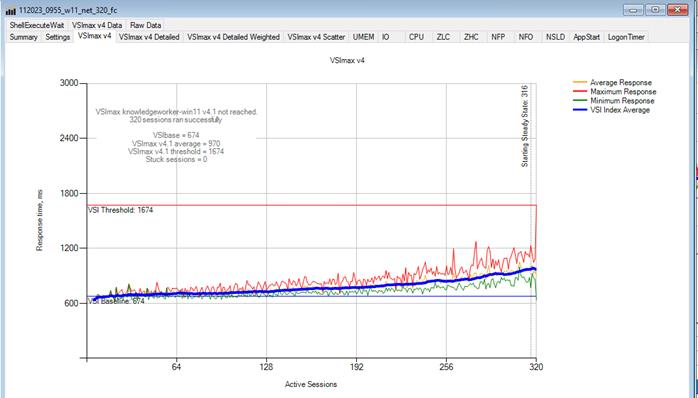
Task: Show the VSImax v4 Detailed tab
Action: point(149,37)
